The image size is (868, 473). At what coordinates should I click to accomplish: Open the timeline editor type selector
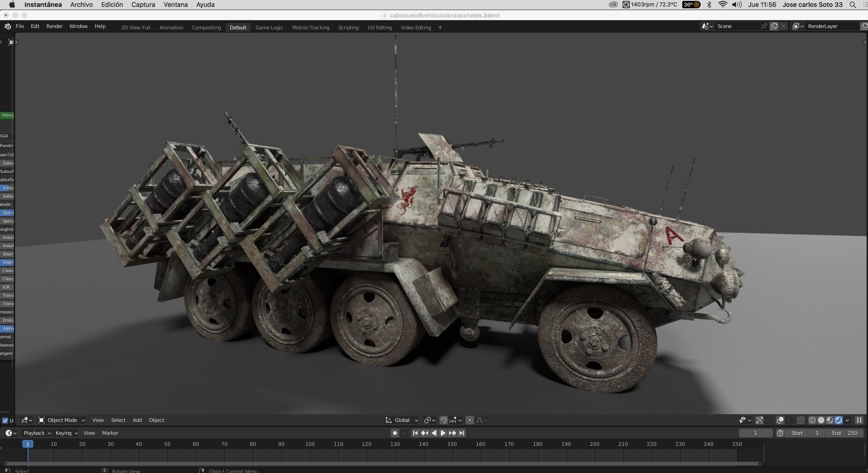pos(11,433)
